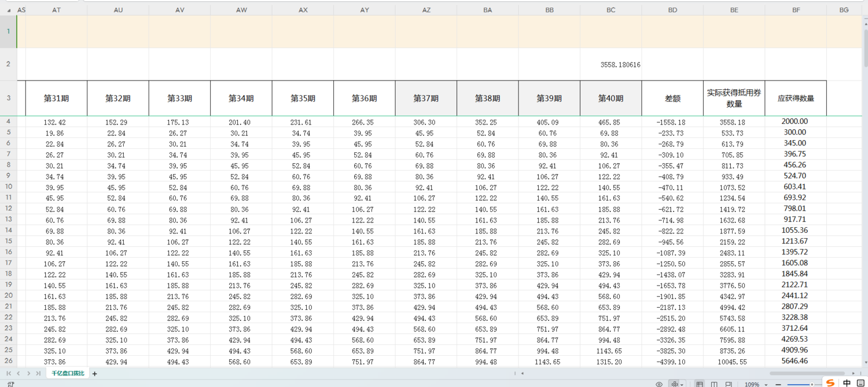Add a new sheet with plus icon
This screenshot has width=868, height=387.
95,374
